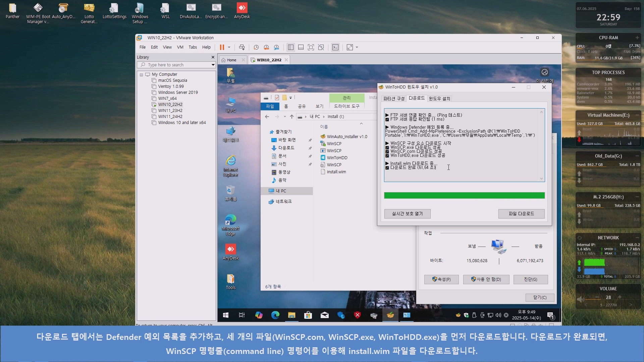Take a snapshot of this virtual machine
This screenshot has width=644, height=362.
coord(256,47)
